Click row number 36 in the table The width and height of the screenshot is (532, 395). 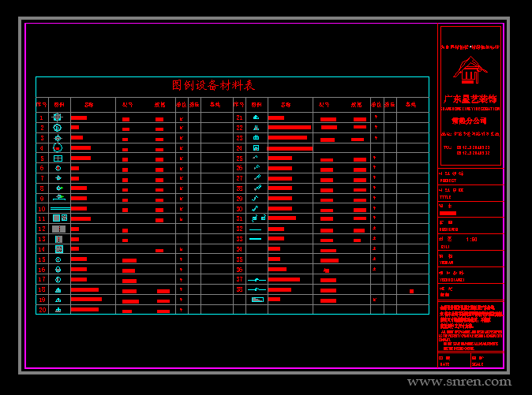point(239,270)
